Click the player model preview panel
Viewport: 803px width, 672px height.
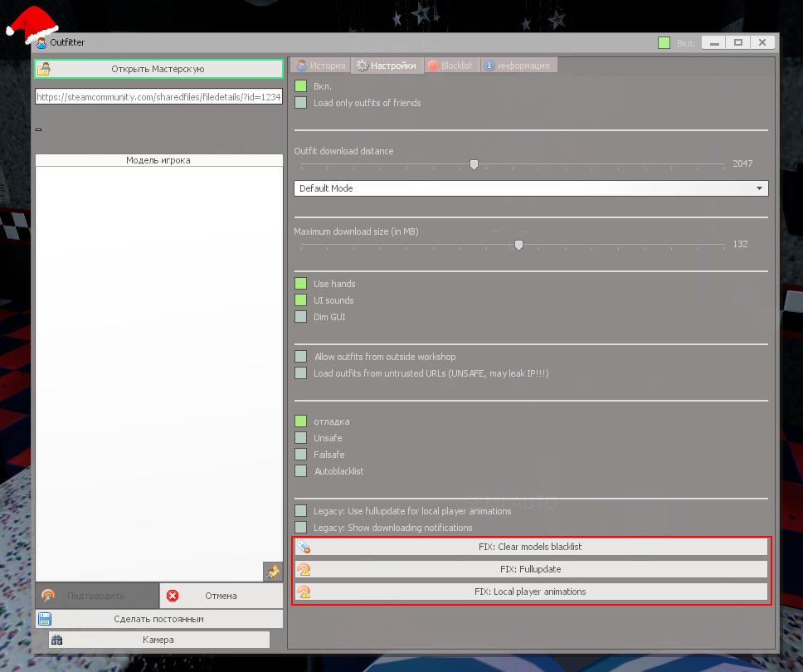pyautogui.click(x=158, y=374)
